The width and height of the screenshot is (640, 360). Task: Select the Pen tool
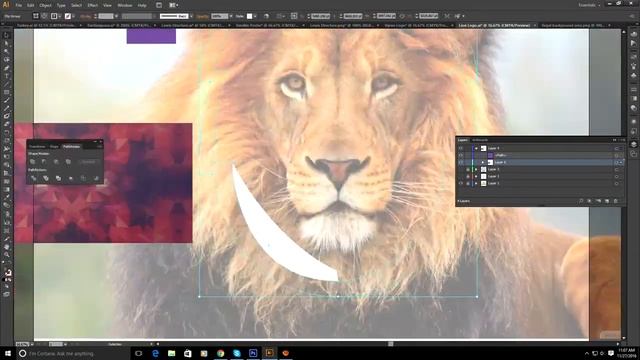(x=7, y=68)
